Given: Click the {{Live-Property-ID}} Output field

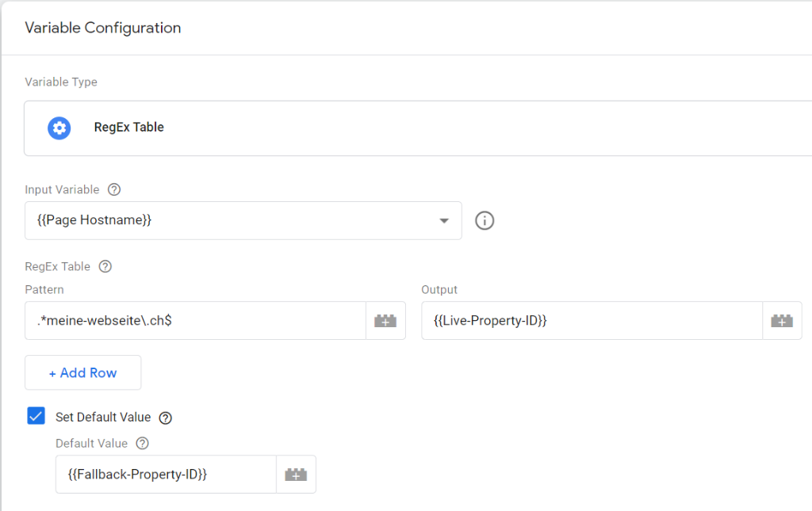Looking at the screenshot, I should tap(591, 321).
